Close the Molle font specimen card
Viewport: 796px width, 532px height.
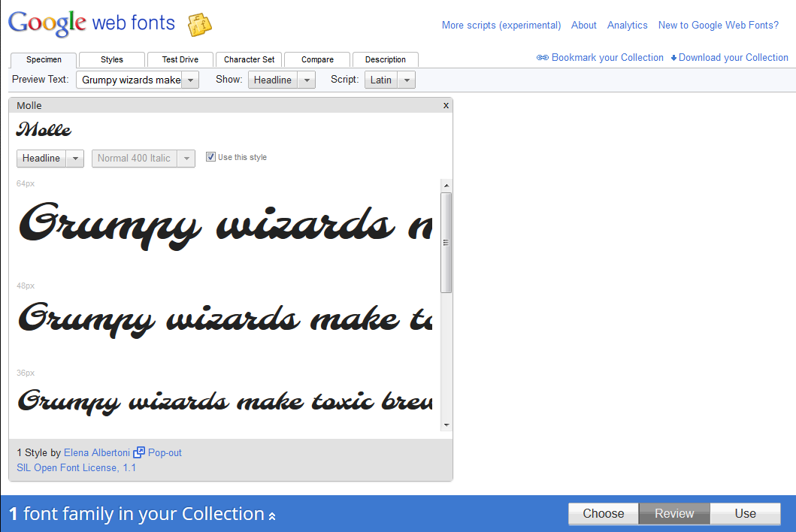coord(446,105)
